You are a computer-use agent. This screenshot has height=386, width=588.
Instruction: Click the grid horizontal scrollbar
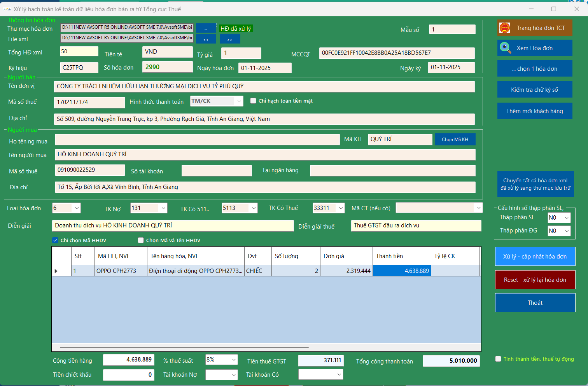pyautogui.click(x=184, y=347)
